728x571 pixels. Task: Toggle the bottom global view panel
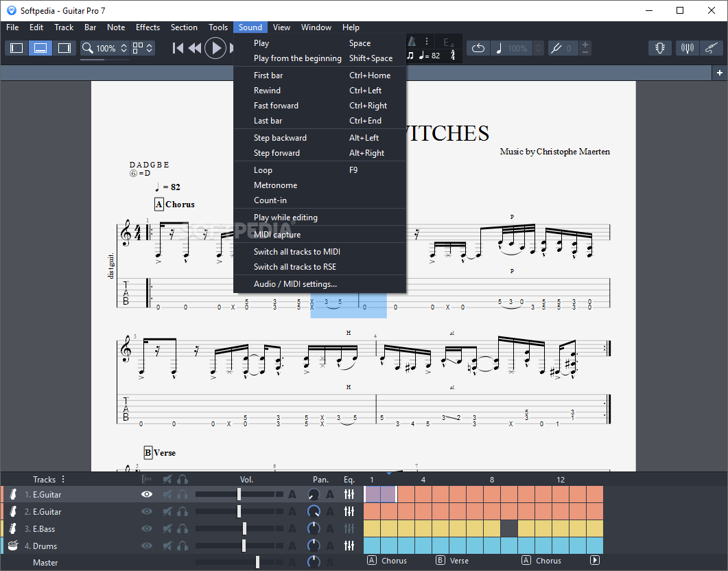click(x=40, y=48)
